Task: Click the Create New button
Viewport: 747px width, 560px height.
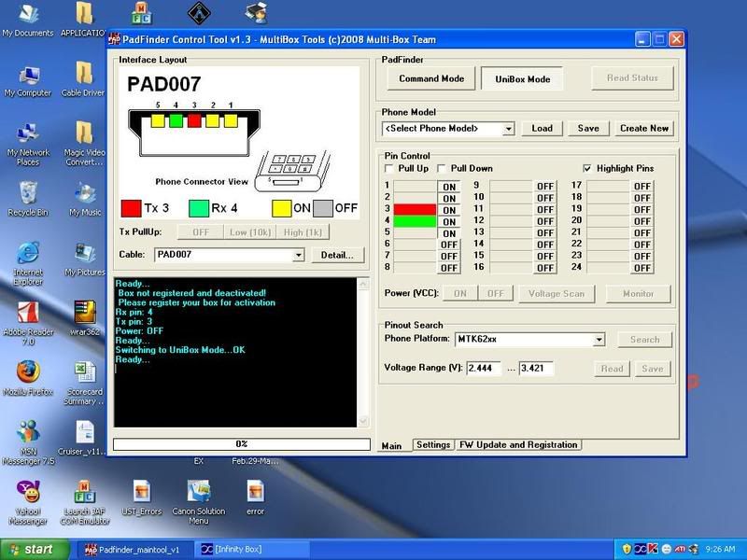Action: tap(644, 129)
